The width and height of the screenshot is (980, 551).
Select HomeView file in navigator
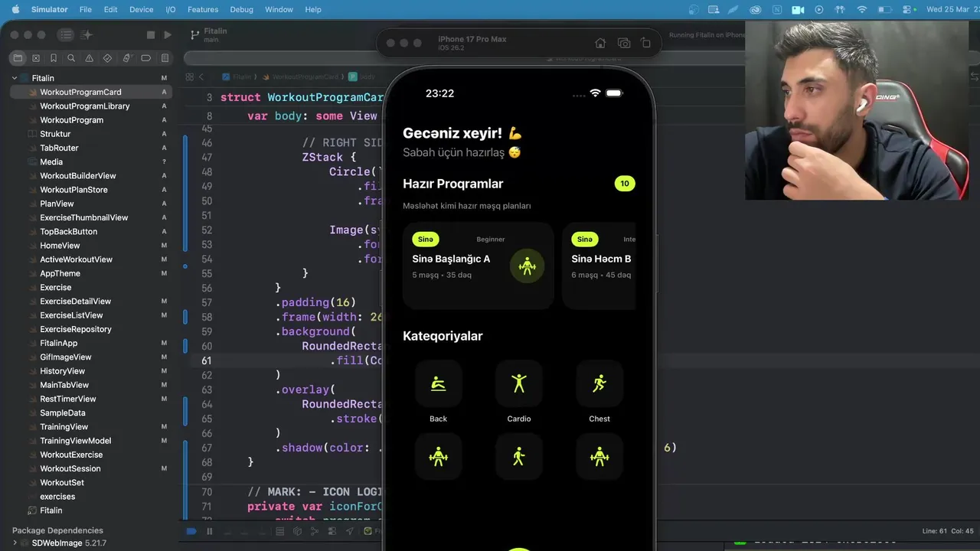tap(90, 246)
